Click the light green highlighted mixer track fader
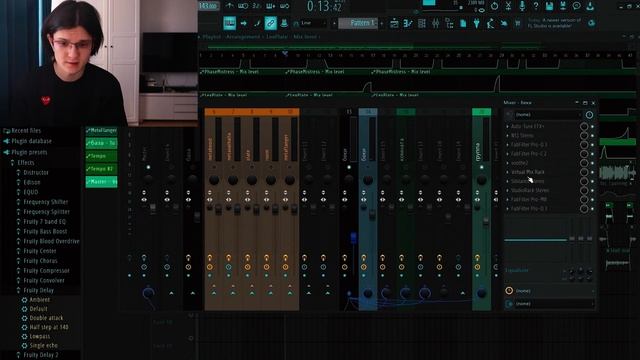The image size is (640, 360). point(486,222)
